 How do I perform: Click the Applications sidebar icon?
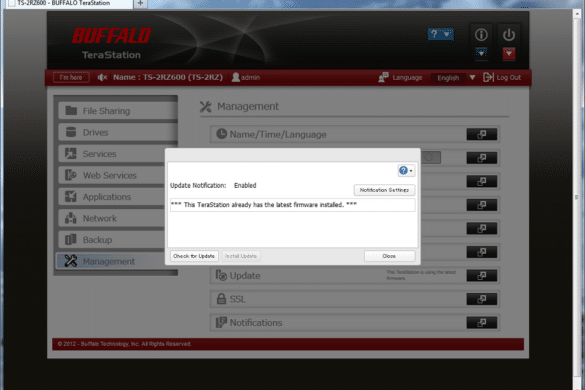tap(71, 196)
